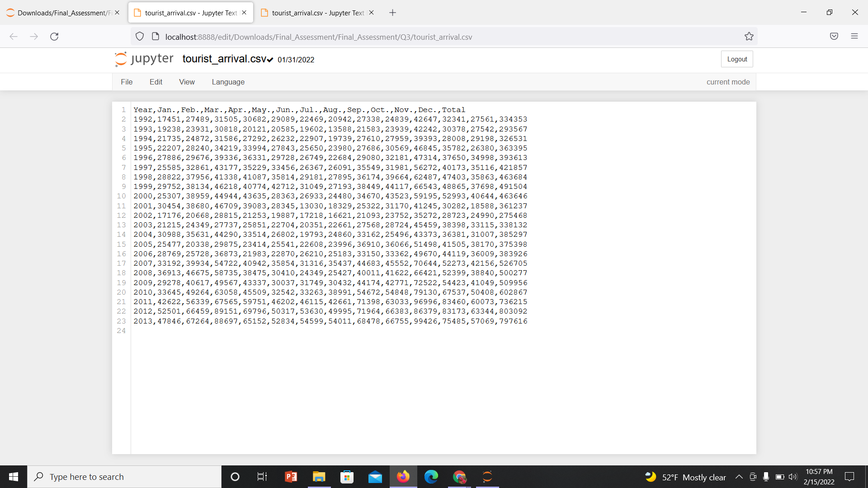Image resolution: width=868 pixels, height=488 pixels.
Task: Show hidden system tray icons chevron
Action: tap(739, 477)
